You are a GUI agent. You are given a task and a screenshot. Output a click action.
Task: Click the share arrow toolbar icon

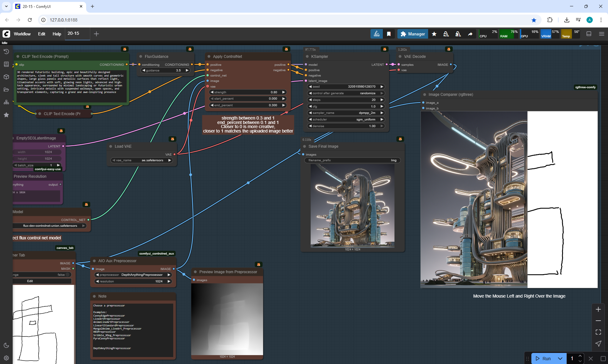click(470, 34)
